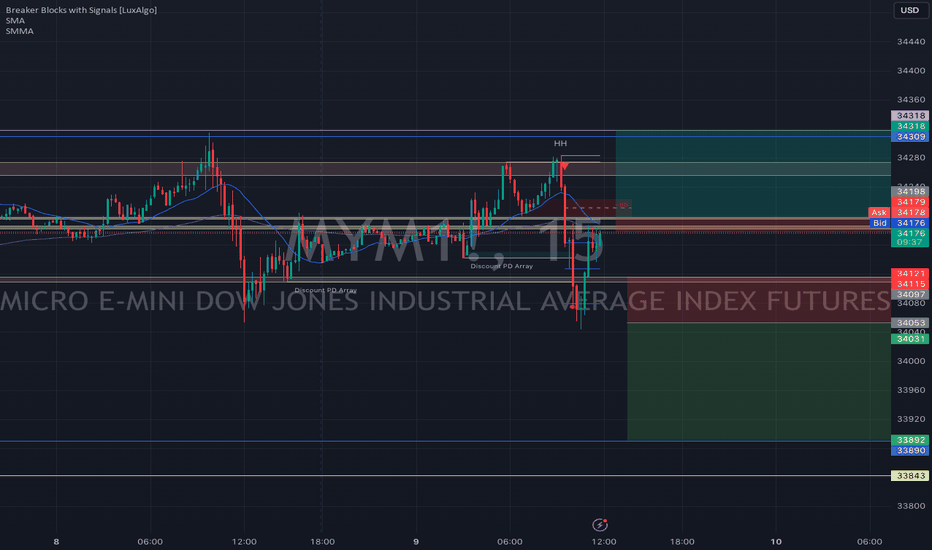Select the short position's dark green profit zone
The height and width of the screenshot is (550, 932).
pos(758,382)
